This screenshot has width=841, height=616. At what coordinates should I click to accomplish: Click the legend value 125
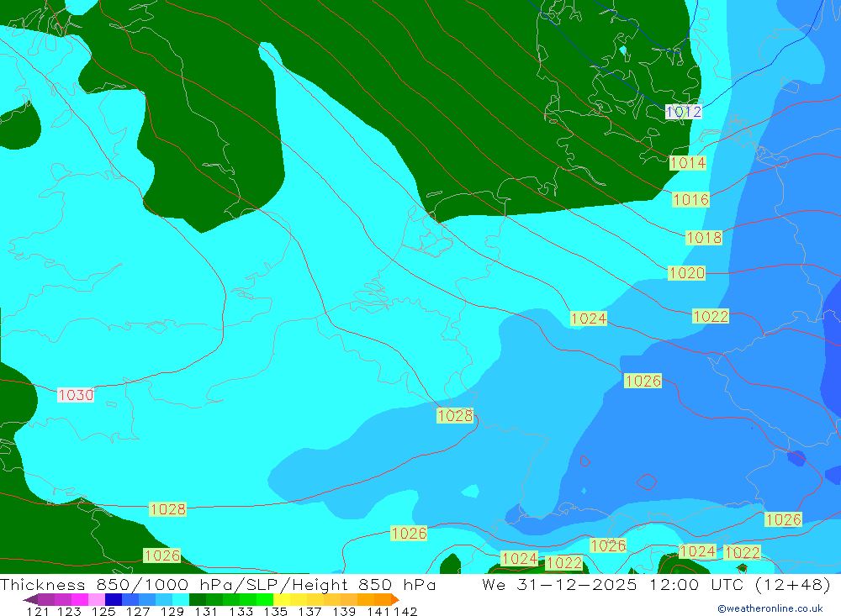click(x=103, y=611)
